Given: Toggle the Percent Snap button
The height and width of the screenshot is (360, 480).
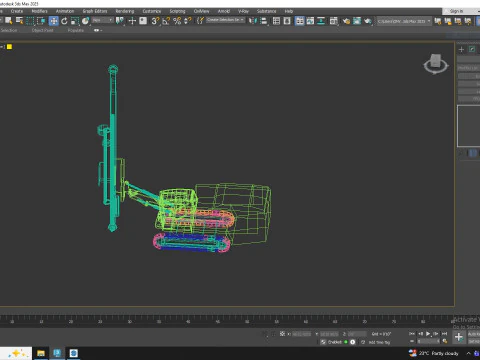Looking at the screenshot, I should point(177,21).
